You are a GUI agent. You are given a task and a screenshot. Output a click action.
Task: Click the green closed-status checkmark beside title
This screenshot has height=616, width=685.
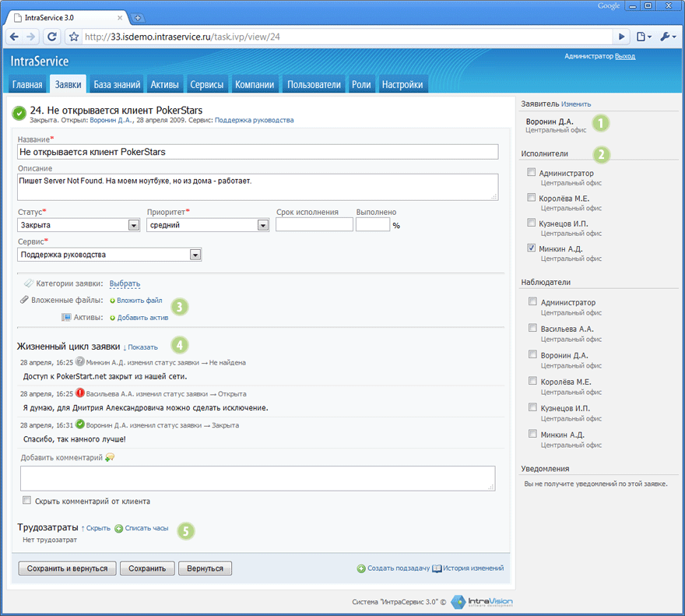tap(19, 113)
